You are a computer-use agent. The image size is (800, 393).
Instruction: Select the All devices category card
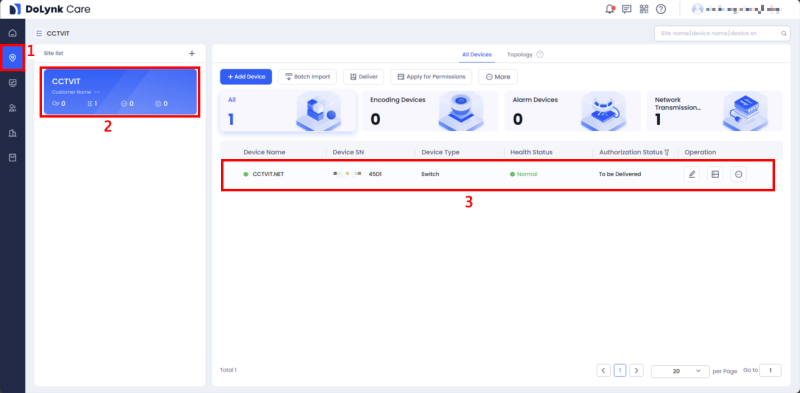coord(288,112)
